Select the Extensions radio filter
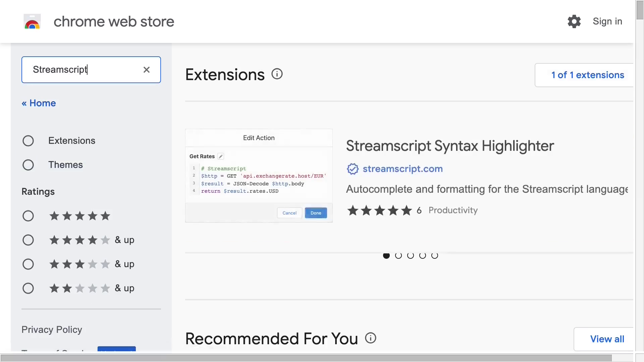This screenshot has height=362, width=644. pyautogui.click(x=28, y=141)
